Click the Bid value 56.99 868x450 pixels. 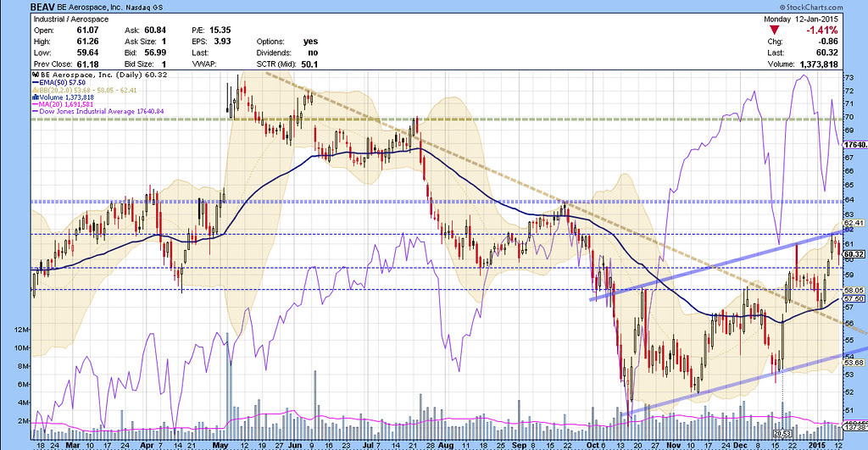click(155, 53)
